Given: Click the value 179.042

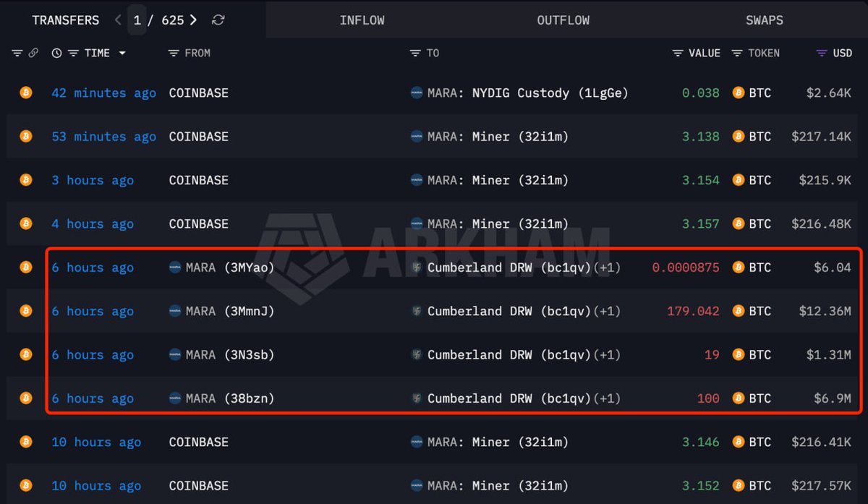Looking at the screenshot, I should pyautogui.click(x=693, y=311).
